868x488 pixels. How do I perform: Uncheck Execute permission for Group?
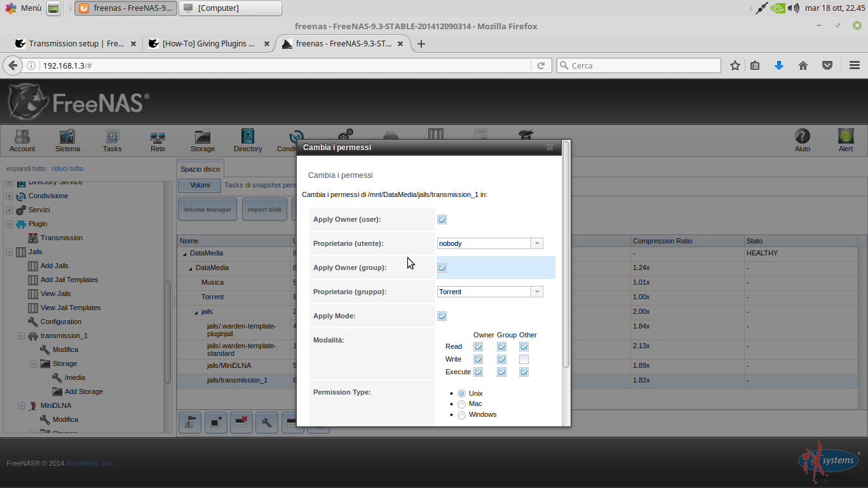[x=501, y=372]
